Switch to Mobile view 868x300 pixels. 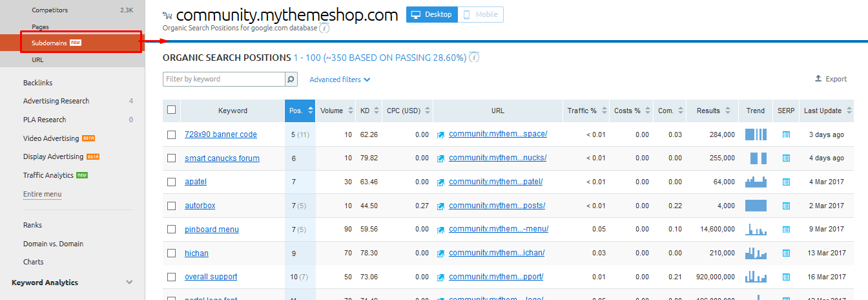coord(480,15)
